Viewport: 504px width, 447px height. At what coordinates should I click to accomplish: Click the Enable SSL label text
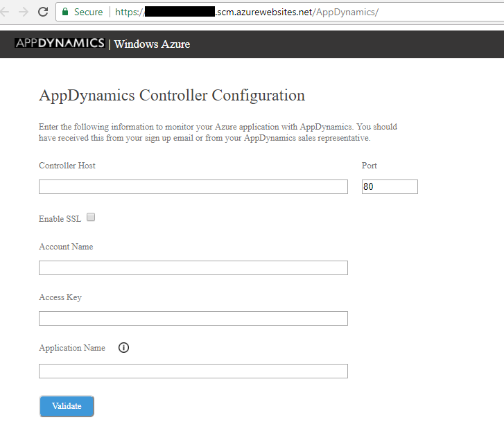tap(60, 219)
